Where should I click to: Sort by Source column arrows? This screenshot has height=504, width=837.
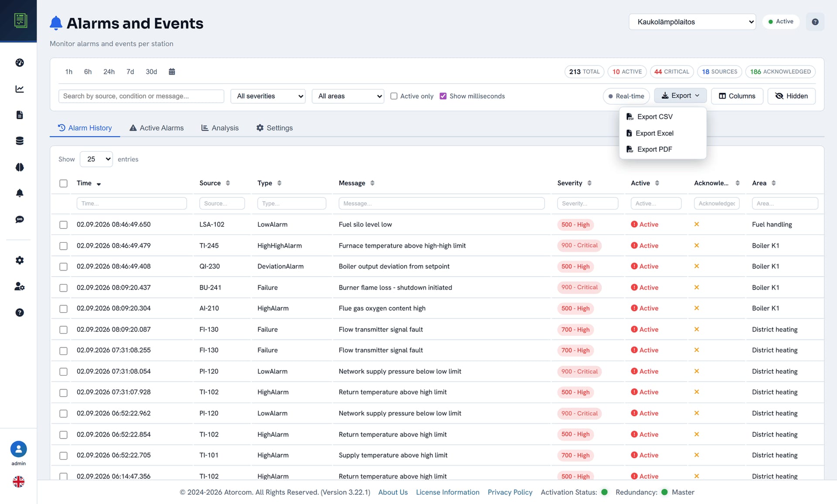click(228, 183)
